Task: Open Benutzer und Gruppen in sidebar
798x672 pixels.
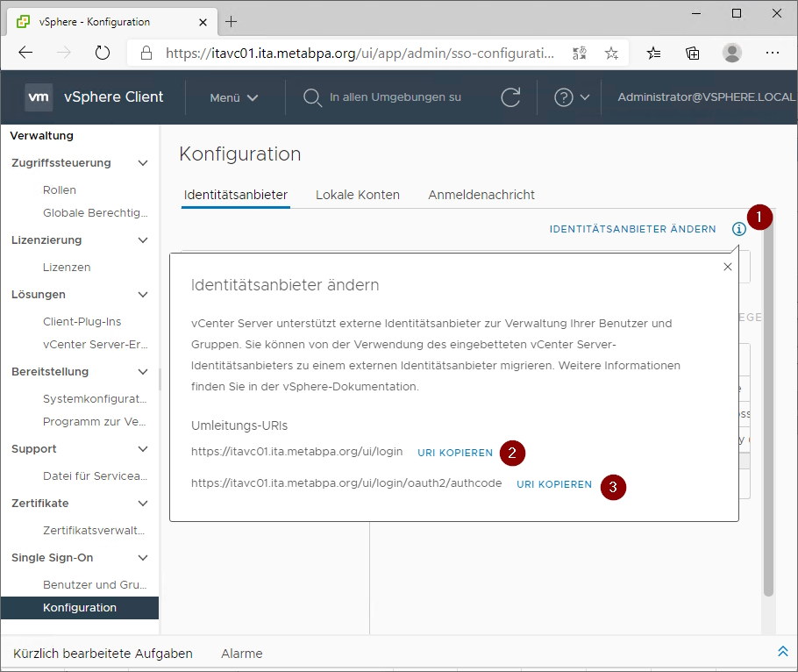Action: coord(95,585)
